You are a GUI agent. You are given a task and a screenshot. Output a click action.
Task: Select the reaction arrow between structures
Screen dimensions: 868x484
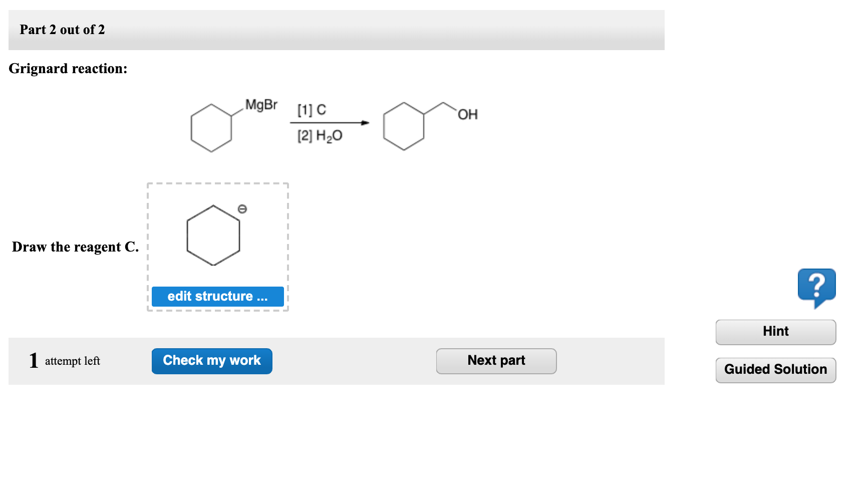[331, 122]
